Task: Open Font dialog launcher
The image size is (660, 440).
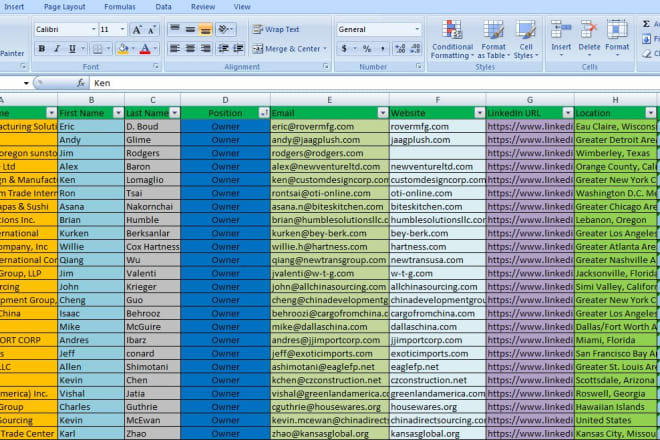Action: tap(156, 66)
